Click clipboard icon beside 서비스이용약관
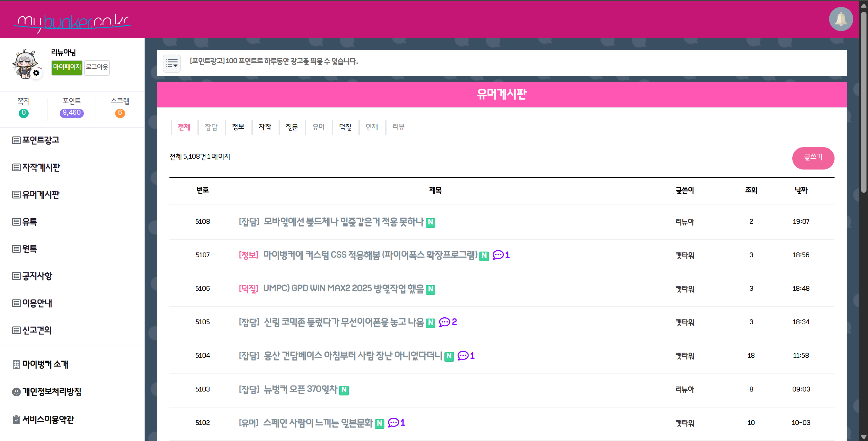Viewport: 868px width, 441px height. (x=16, y=419)
